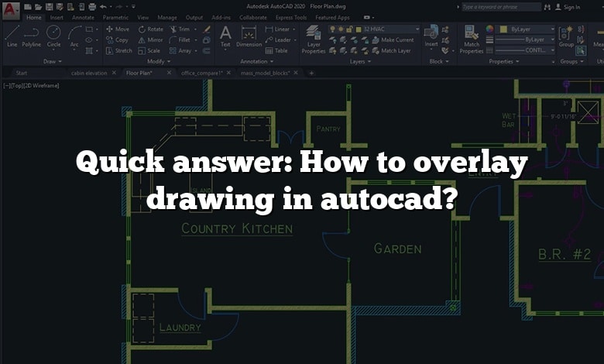
Task: Activate the Rotate command
Action: 151,29
